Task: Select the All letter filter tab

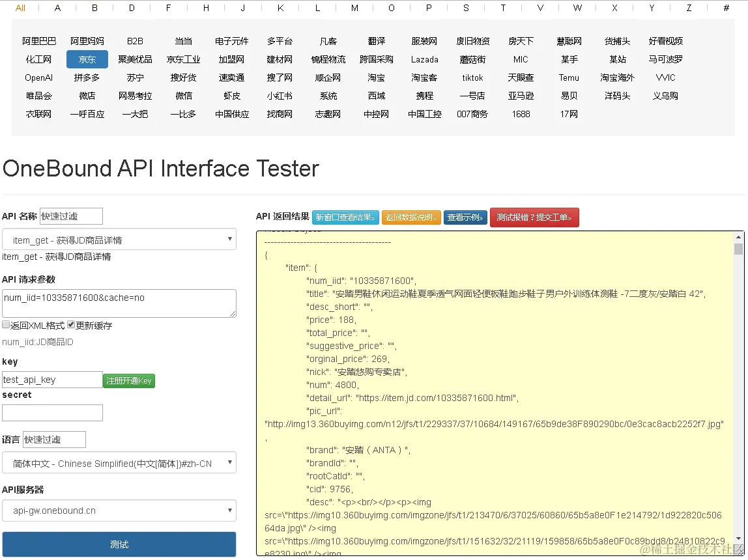Action: click(x=20, y=8)
